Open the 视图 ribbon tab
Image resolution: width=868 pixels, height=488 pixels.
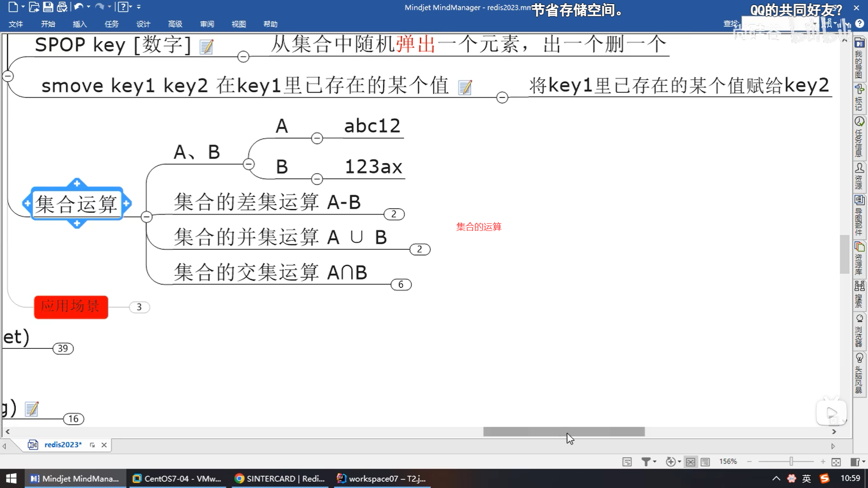(x=238, y=24)
